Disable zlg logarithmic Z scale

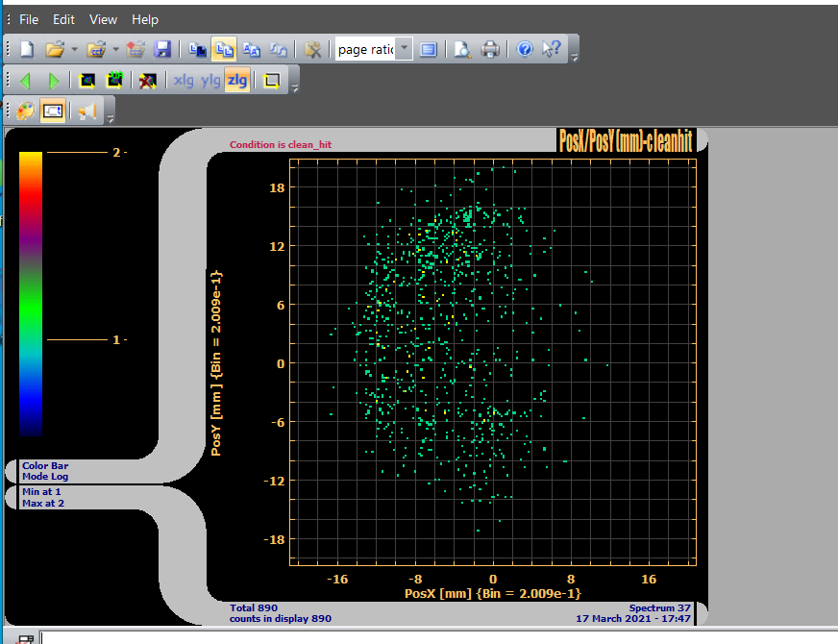point(236,81)
